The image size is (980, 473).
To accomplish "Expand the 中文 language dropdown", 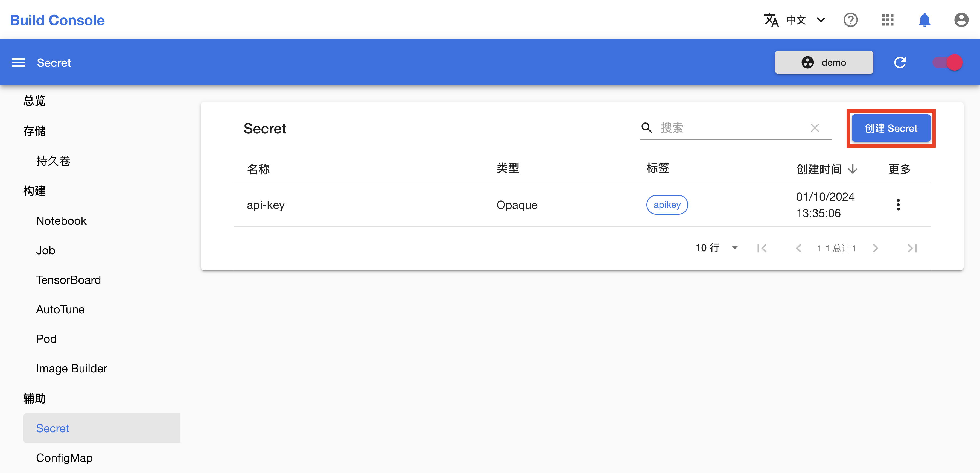I will pyautogui.click(x=806, y=20).
